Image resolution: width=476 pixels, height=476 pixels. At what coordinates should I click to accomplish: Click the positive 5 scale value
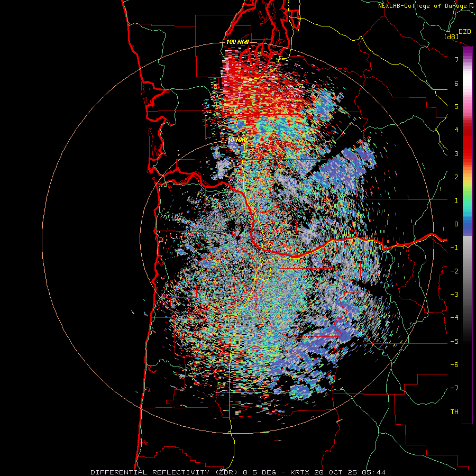coord(456,106)
